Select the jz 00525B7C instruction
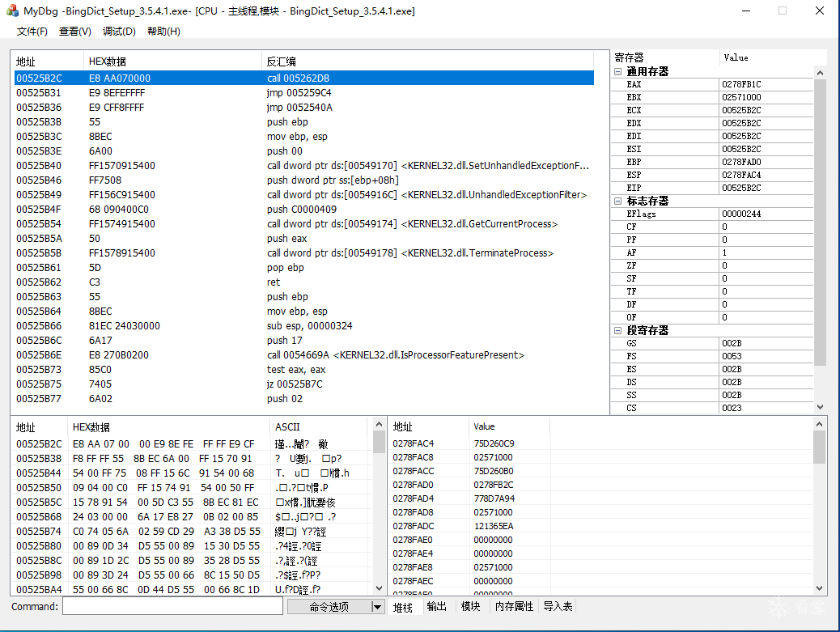This screenshot has height=632, width=840. pos(303,384)
